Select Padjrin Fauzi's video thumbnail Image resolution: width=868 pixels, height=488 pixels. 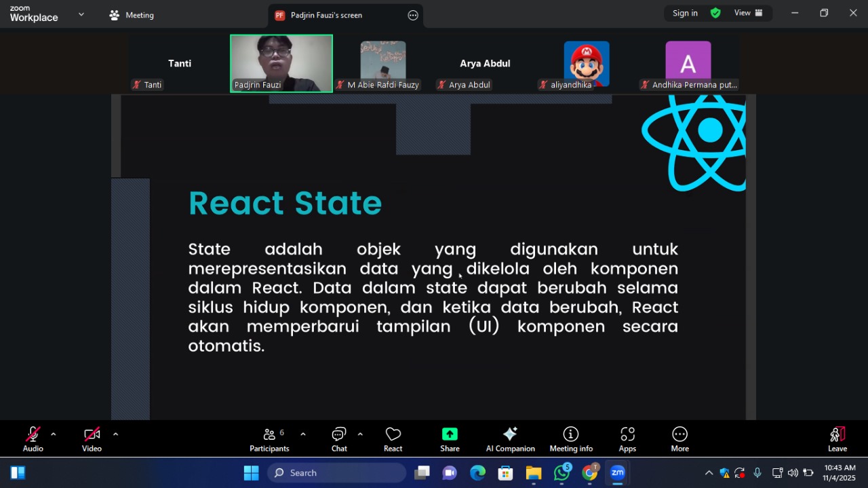click(281, 63)
